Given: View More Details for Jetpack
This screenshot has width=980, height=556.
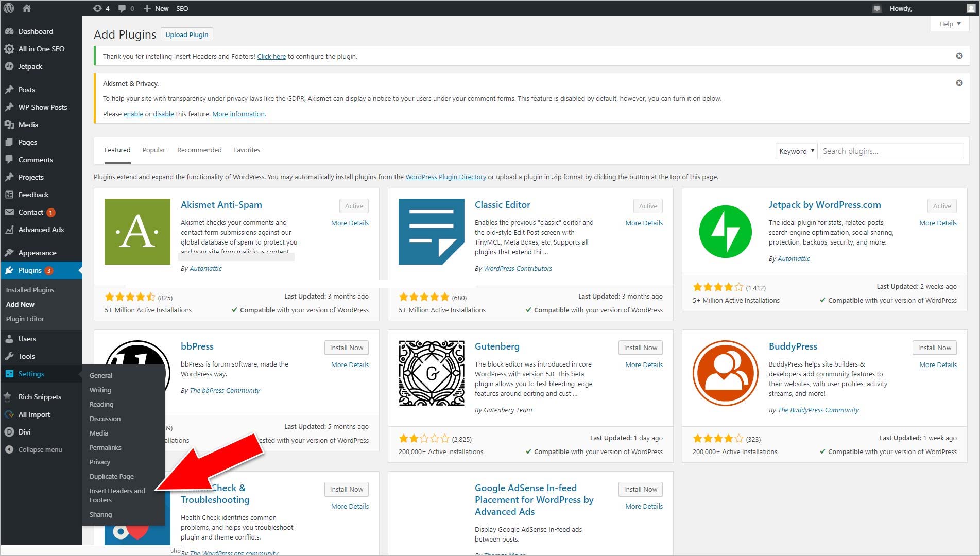Looking at the screenshot, I should 938,223.
